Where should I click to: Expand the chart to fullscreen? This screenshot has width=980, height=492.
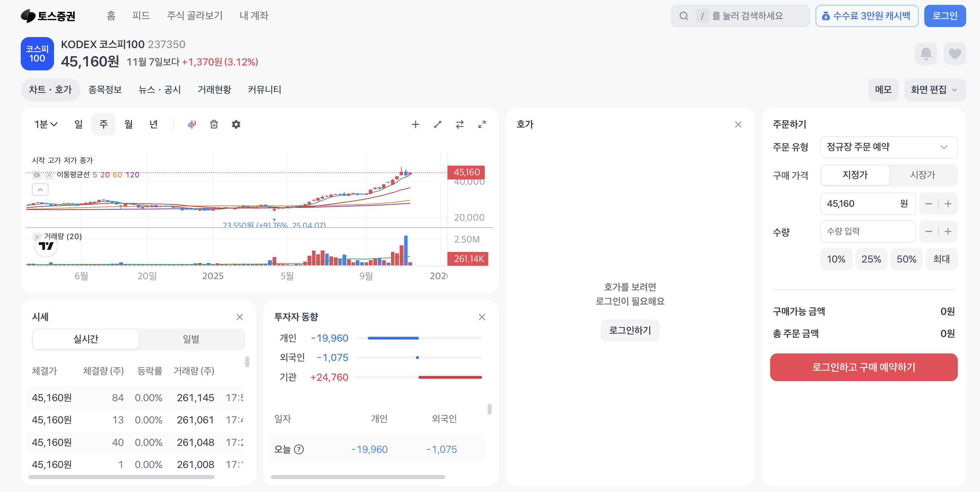click(x=482, y=124)
